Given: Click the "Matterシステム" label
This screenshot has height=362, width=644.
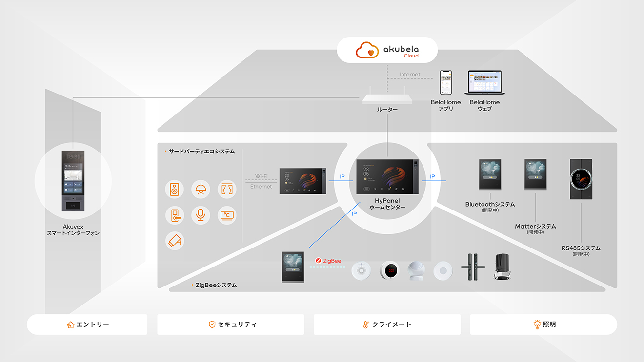Looking at the screenshot, I should click(536, 226).
